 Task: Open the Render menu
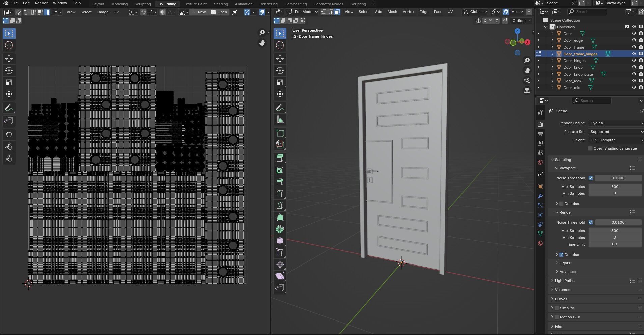[41, 3]
